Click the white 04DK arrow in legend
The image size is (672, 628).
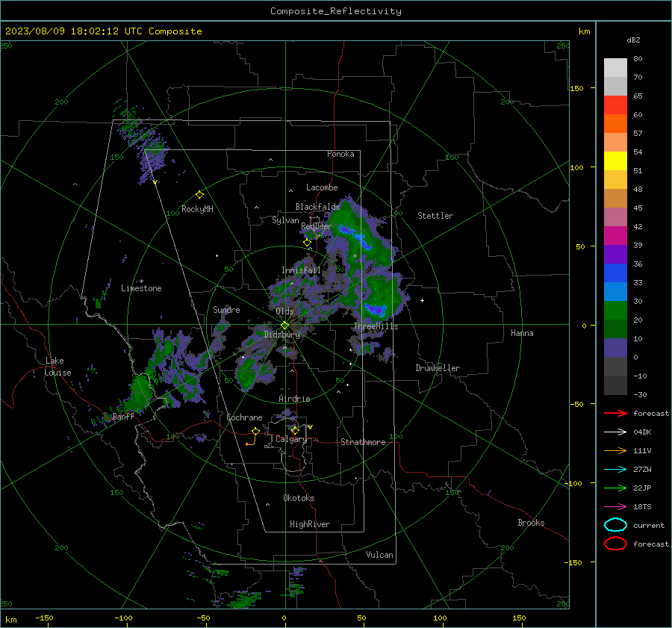coord(615,432)
